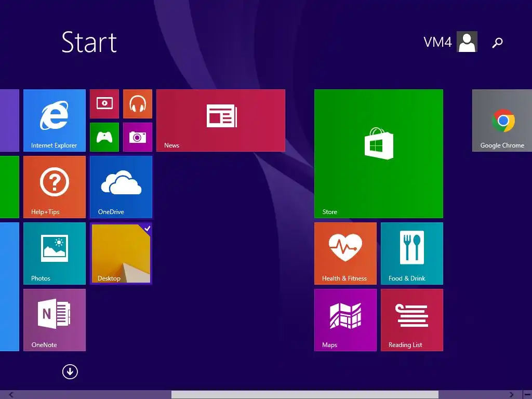Open the Maps tile
This screenshot has height=399, width=532.
[345, 320]
